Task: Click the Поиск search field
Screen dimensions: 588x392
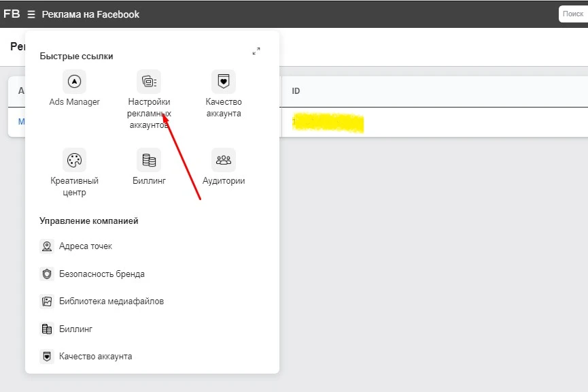Action: 573,14
